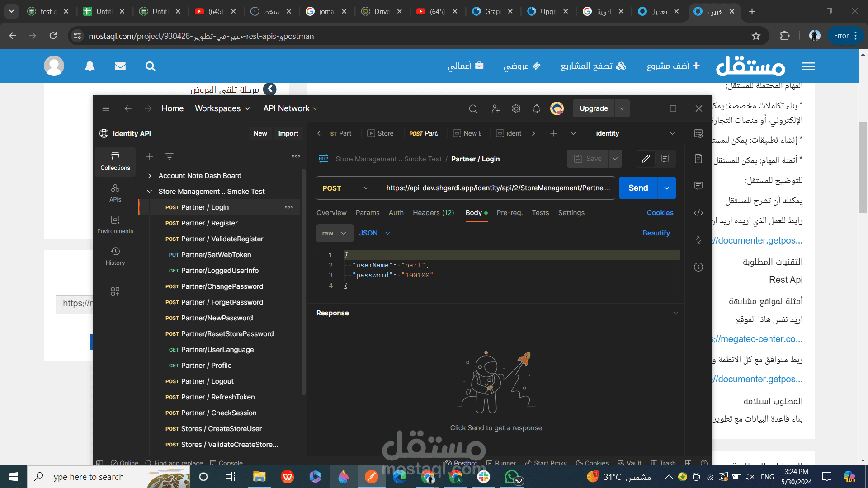The image size is (868, 488).
Task: Open the request info icon
Action: 698,267
